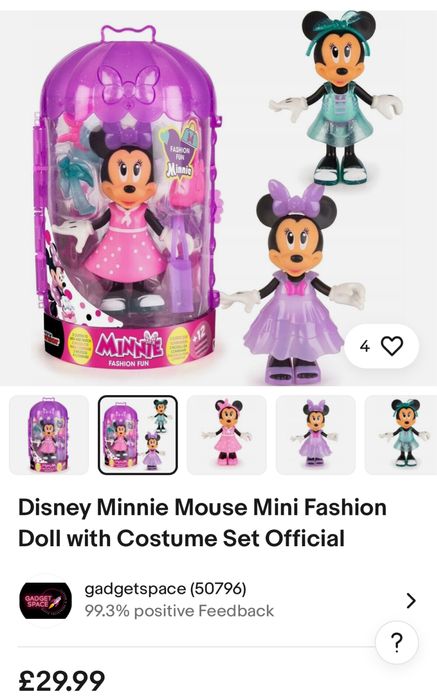Click the watcher count number 4

click(365, 346)
